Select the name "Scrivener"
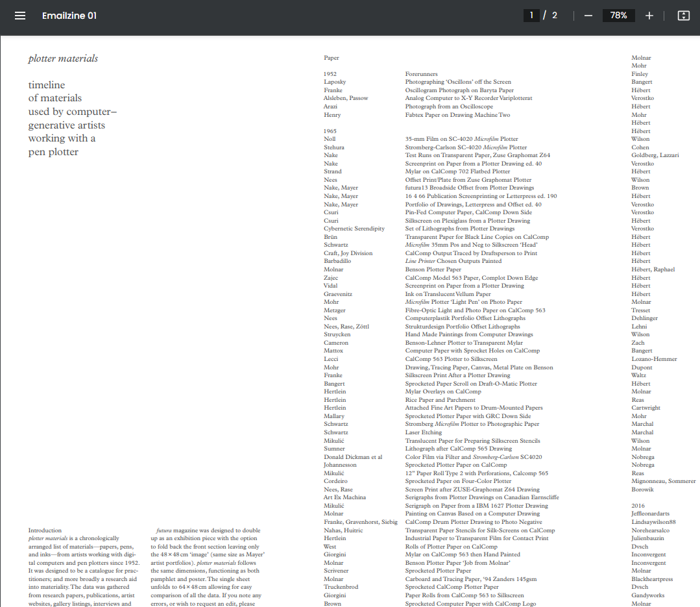 click(x=336, y=571)
